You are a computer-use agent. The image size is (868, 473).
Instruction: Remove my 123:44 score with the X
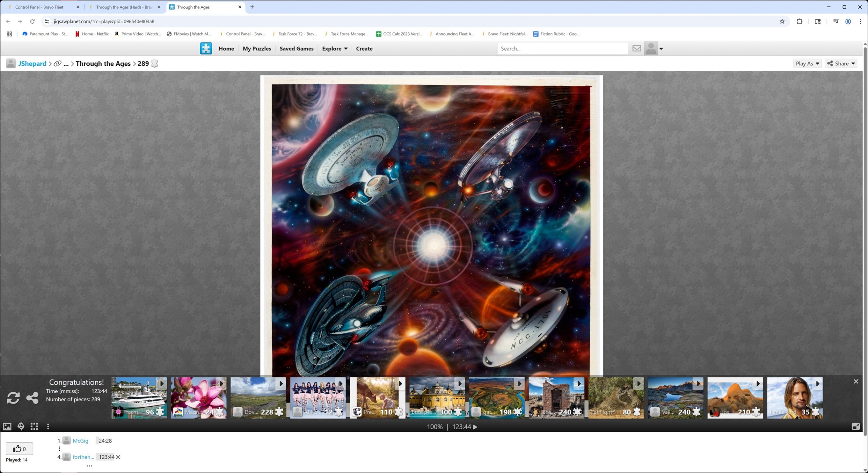tap(118, 457)
